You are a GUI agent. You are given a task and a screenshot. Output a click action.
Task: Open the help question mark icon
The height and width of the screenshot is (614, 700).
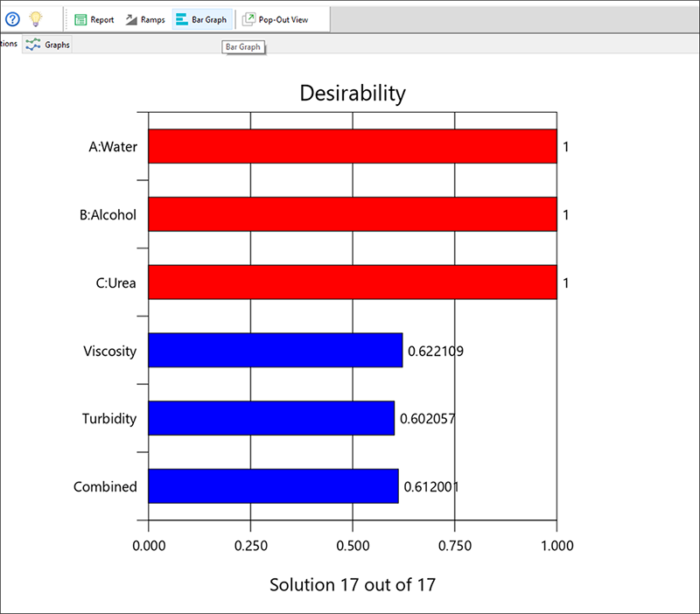click(x=12, y=19)
